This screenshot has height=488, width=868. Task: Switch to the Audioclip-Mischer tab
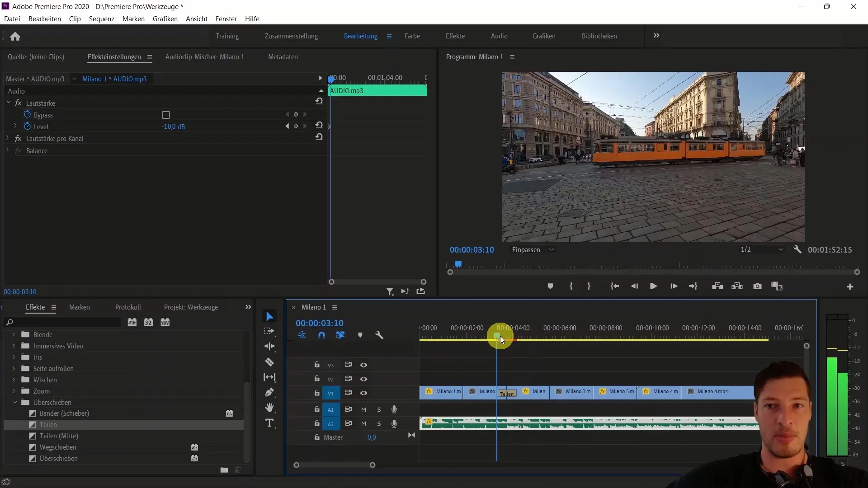pos(205,57)
